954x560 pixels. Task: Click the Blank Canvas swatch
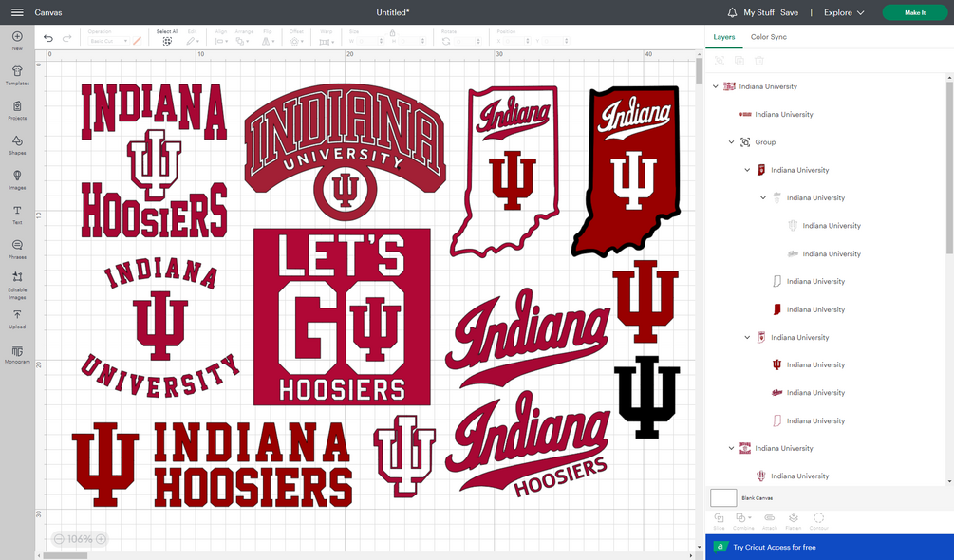tap(723, 497)
